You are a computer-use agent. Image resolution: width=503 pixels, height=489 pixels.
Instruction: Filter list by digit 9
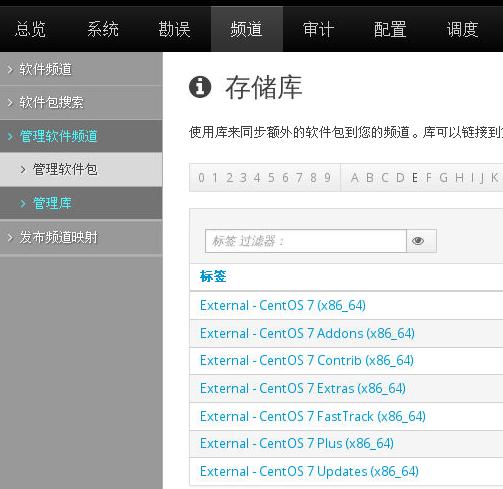tap(327, 178)
